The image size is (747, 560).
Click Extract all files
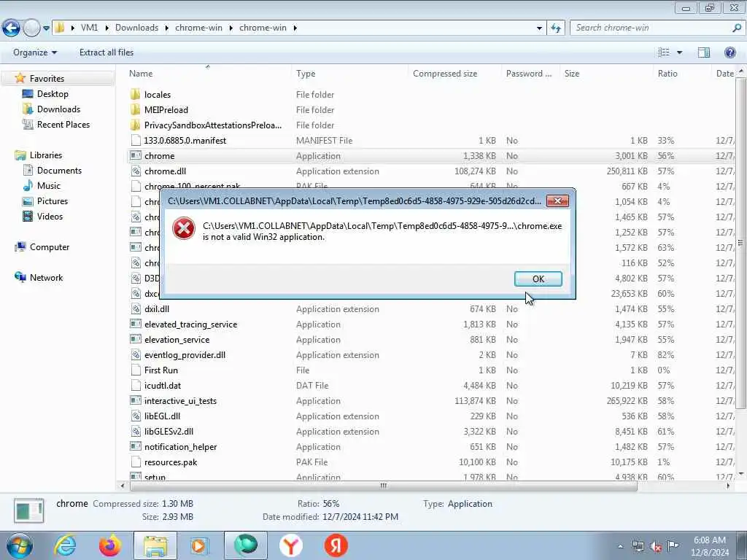tap(107, 52)
